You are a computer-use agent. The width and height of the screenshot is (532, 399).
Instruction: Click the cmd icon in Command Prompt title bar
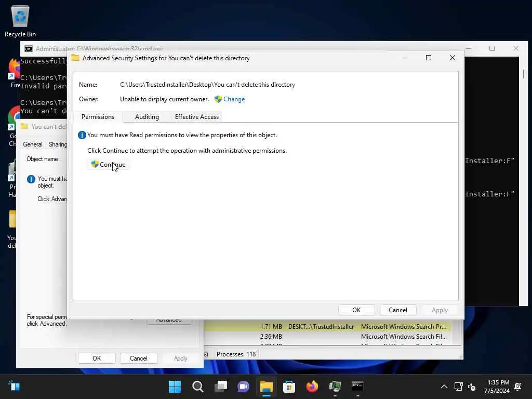click(x=29, y=49)
